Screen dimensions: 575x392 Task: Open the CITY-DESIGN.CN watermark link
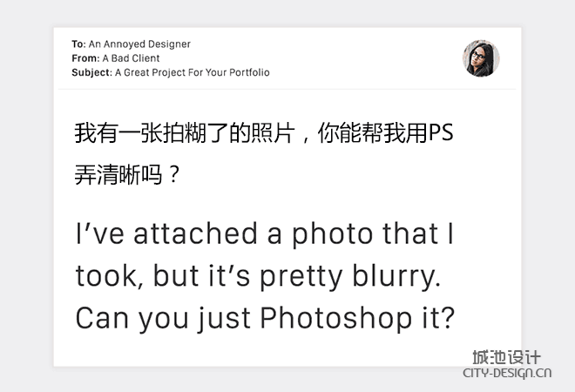tap(507, 374)
